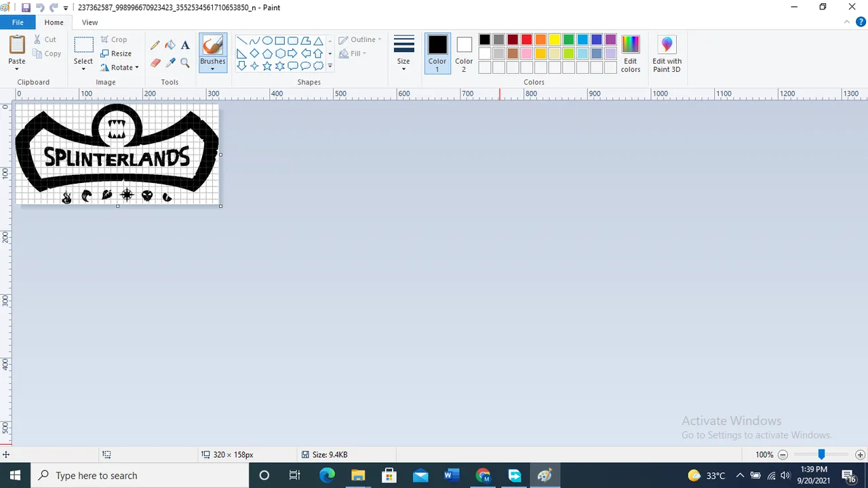Choose the Line shape
The height and width of the screenshot is (488, 868).
[241, 41]
